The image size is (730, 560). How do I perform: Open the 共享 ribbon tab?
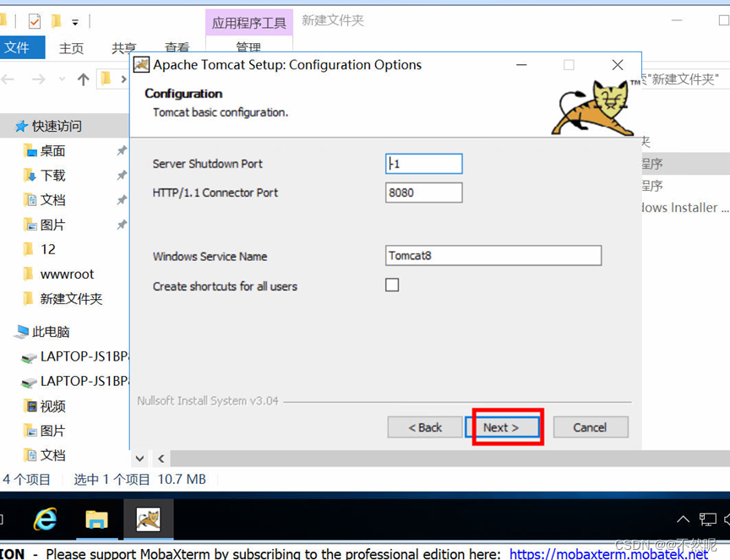(x=124, y=48)
